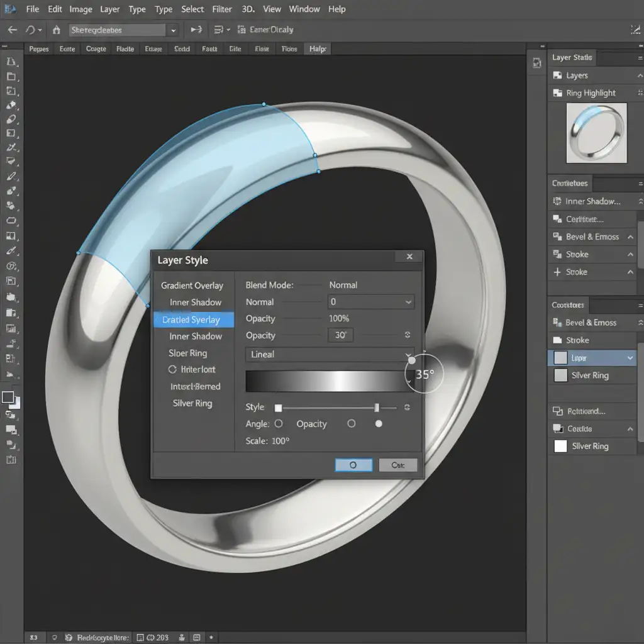Screen dimensions: 644x644
Task: Click the Photoshop logo icon at top-left
Action: point(9,9)
